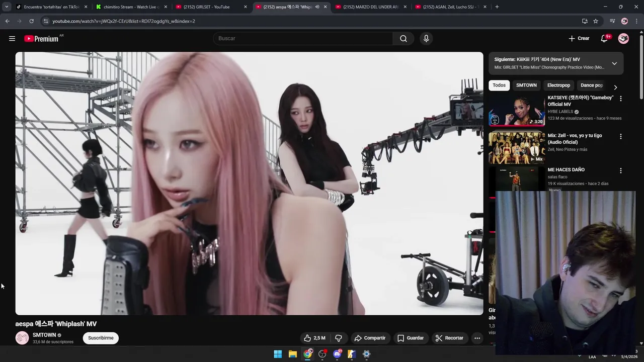Click taskbar date 5/4/2026
Image resolution: width=644 pixels, height=362 pixels.
point(629,357)
